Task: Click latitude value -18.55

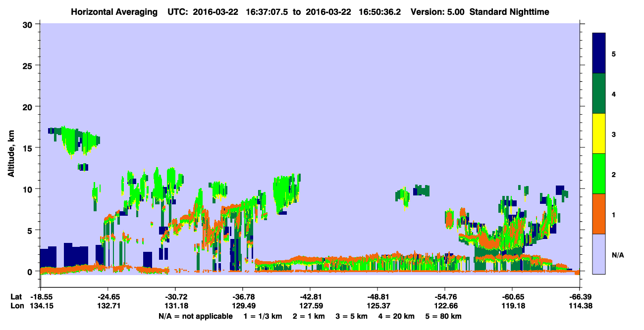Action: [x=41, y=296]
